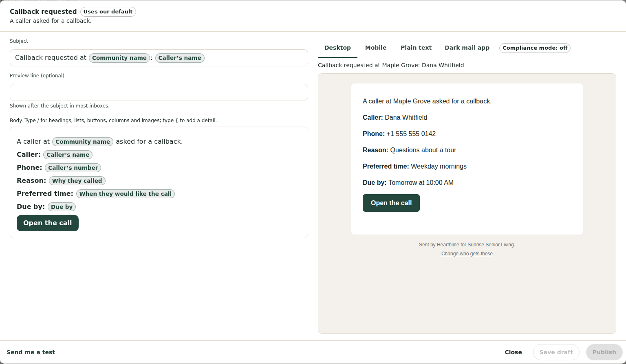Image resolution: width=626 pixels, height=364 pixels.
Task: Select the Caller's name chip in the body editor
Action: pyautogui.click(x=68, y=155)
